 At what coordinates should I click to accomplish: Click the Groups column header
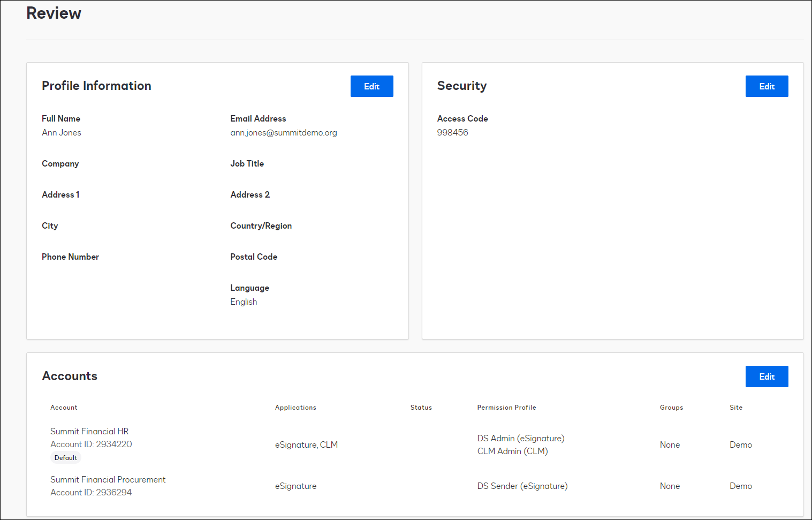click(671, 408)
